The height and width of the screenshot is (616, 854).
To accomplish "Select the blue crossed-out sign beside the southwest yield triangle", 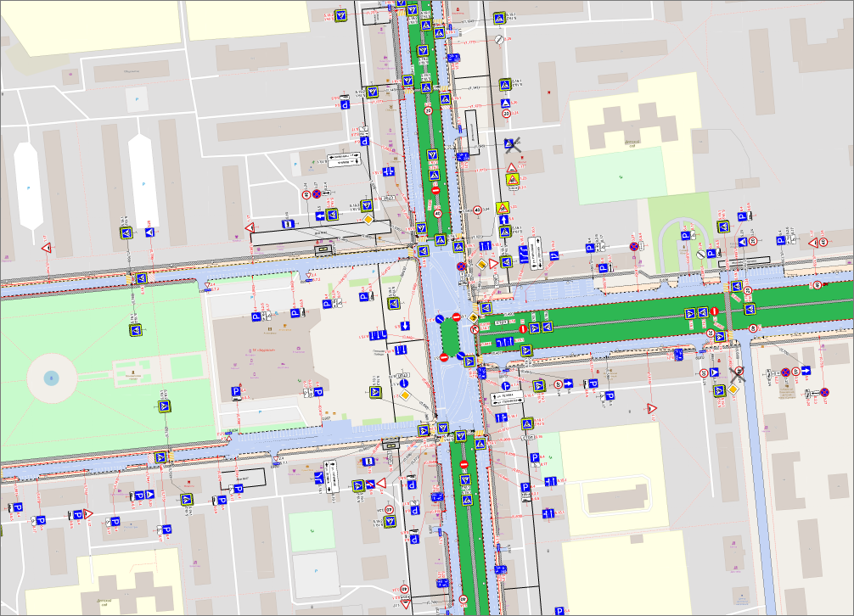I will (x=370, y=484).
